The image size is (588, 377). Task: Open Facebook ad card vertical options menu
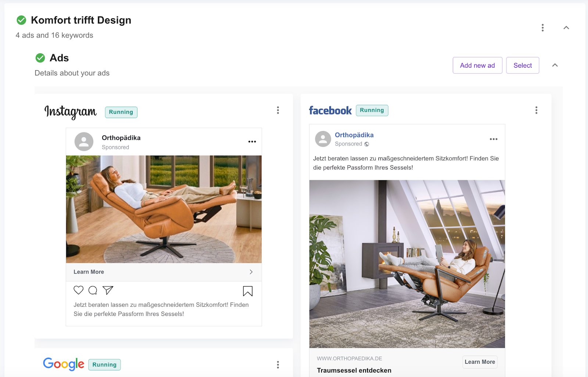(536, 110)
